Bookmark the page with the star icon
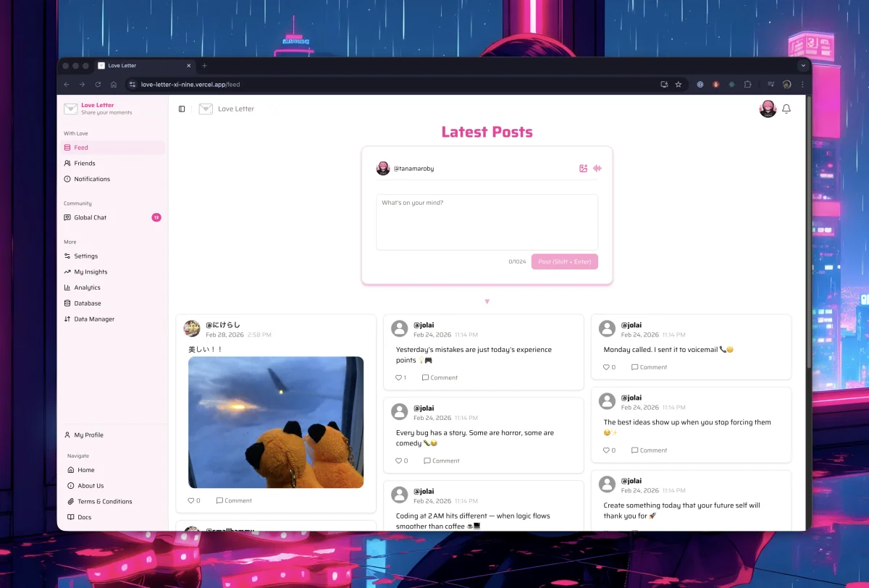This screenshot has height=588, width=869. (678, 84)
